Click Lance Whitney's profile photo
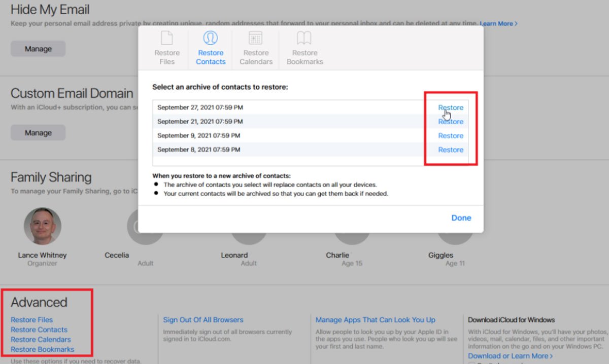609x364 pixels. coord(43,226)
